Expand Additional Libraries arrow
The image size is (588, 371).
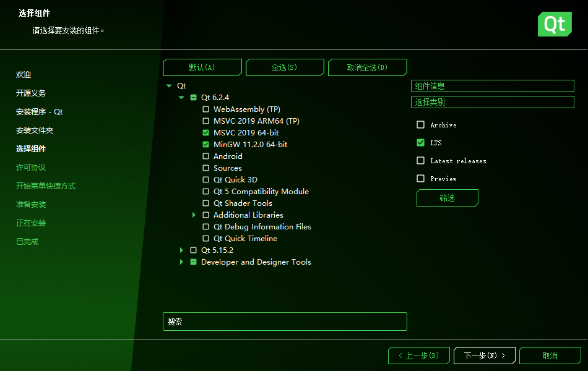point(194,215)
